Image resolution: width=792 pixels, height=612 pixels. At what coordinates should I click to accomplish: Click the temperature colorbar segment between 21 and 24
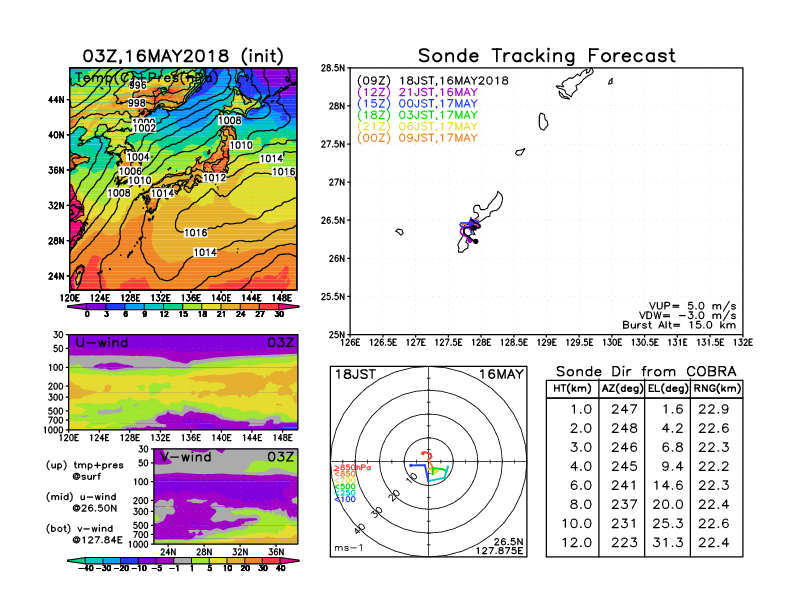[x=231, y=307]
